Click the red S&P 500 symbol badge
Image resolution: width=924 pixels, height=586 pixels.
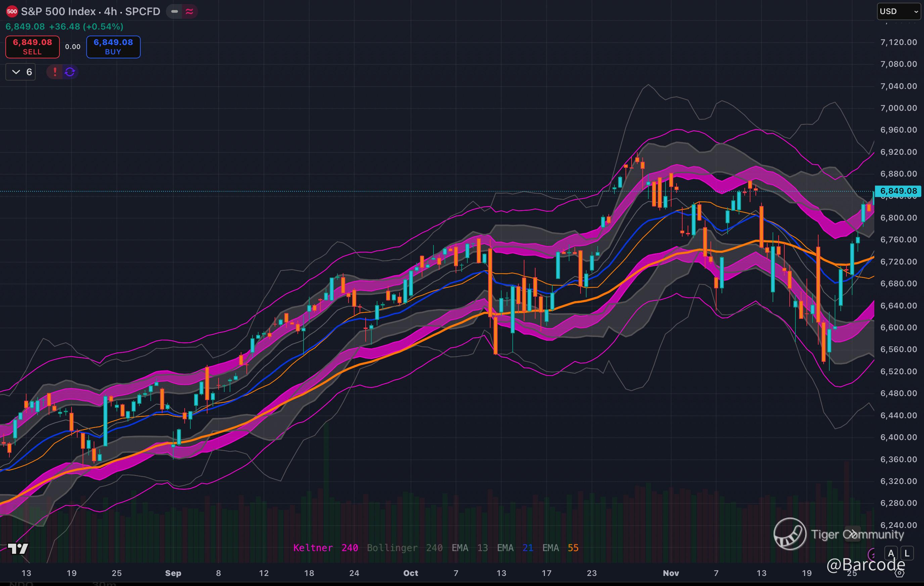point(12,11)
